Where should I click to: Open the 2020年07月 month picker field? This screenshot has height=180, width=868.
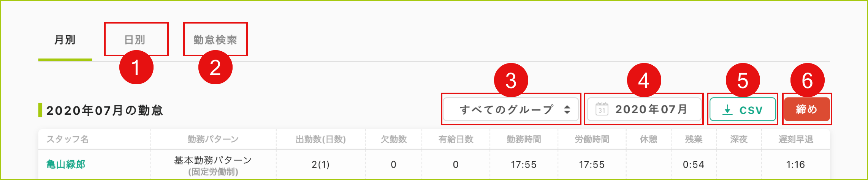click(651, 110)
